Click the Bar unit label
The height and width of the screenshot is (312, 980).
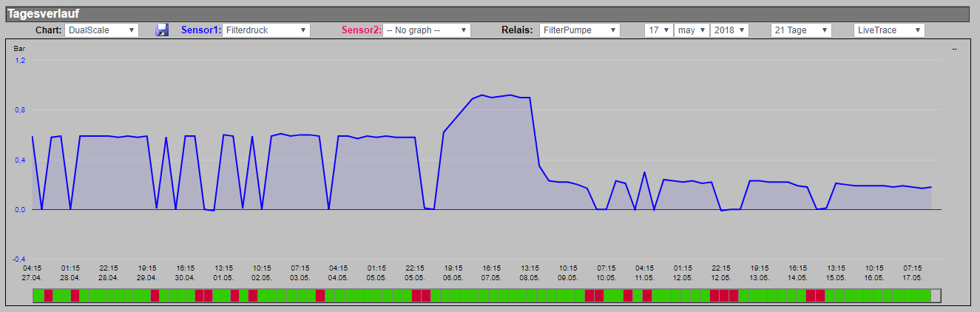coord(19,48)
